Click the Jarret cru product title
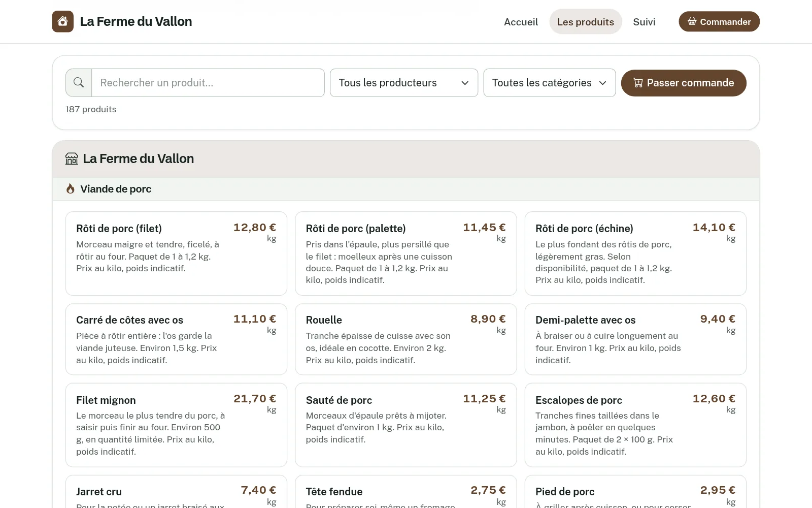Image resolution: width=812 pixels, height=508 pixels. [x=99, y=492]
